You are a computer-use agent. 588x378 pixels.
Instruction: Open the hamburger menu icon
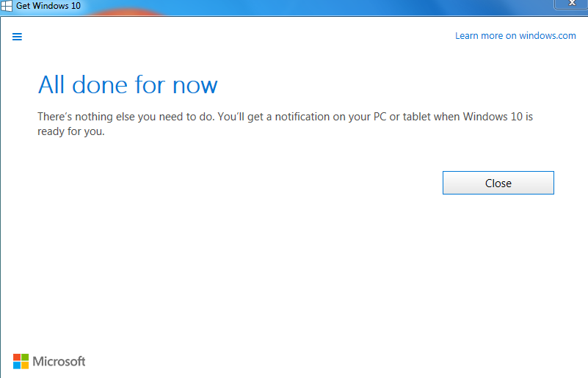point(18,37)
